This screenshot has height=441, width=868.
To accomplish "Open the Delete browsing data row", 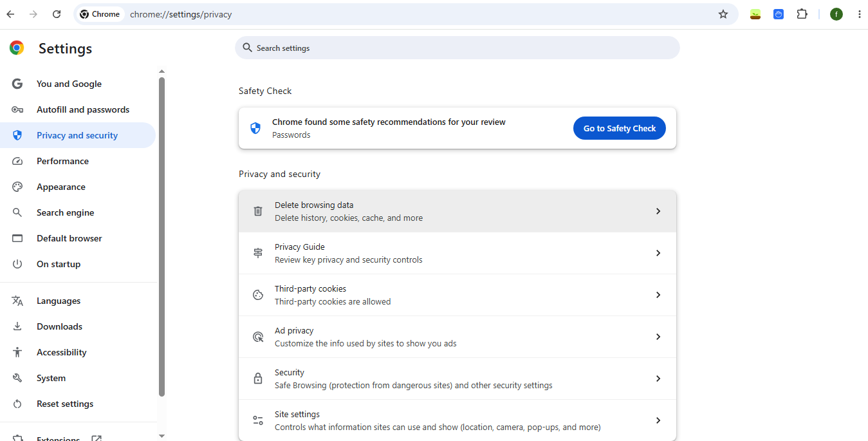I will tap(457, 211).
